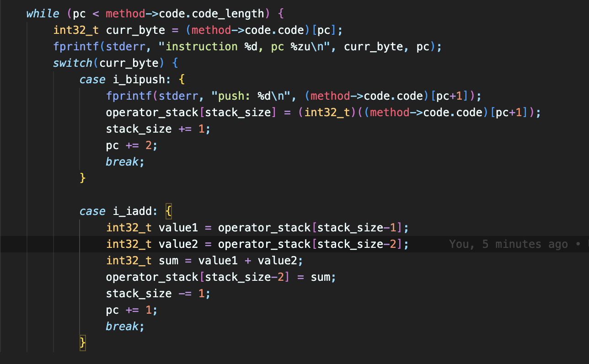589x364 pixels.
Task: Select the i_bipush case label
Action: (139, 80)
